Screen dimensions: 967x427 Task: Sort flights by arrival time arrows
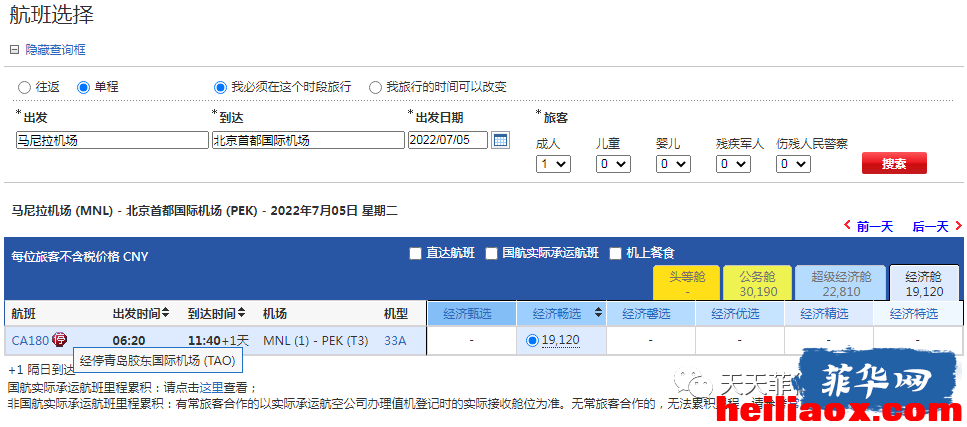[242, 313]
